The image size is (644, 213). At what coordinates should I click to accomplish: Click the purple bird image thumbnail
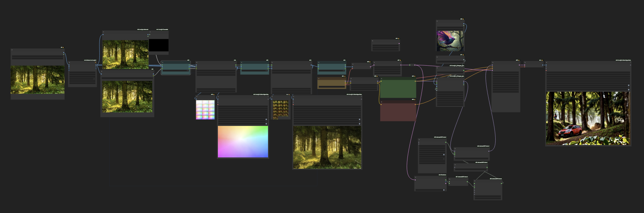click(450, 41)
